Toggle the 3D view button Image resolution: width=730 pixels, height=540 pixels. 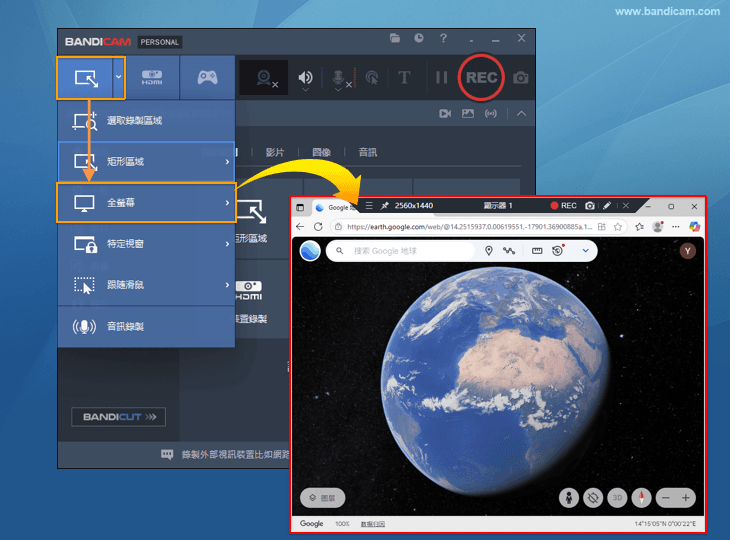coord(617,498)
